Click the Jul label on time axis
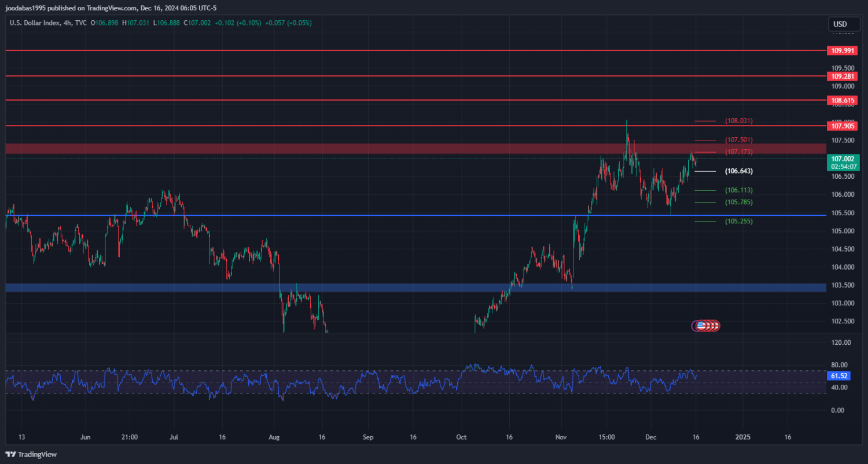This screenshot has height=464, width=868. point(174,437)
